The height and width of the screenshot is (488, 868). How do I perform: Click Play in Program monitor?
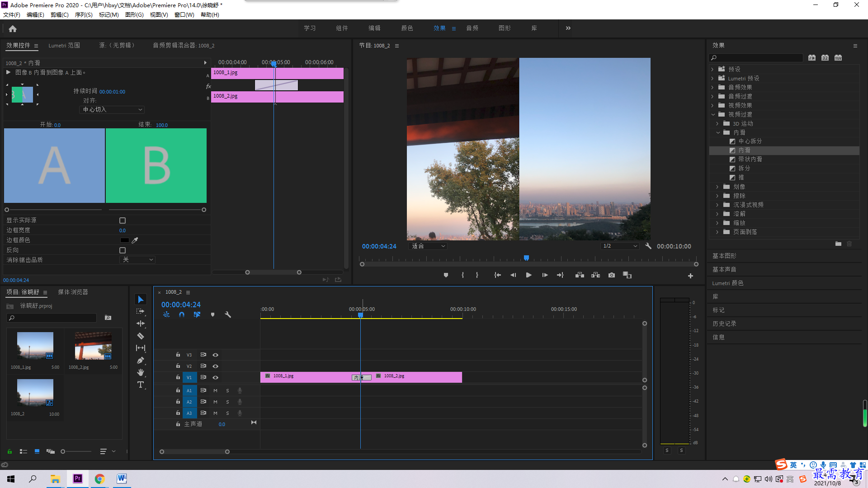click(x=528, y=275)
